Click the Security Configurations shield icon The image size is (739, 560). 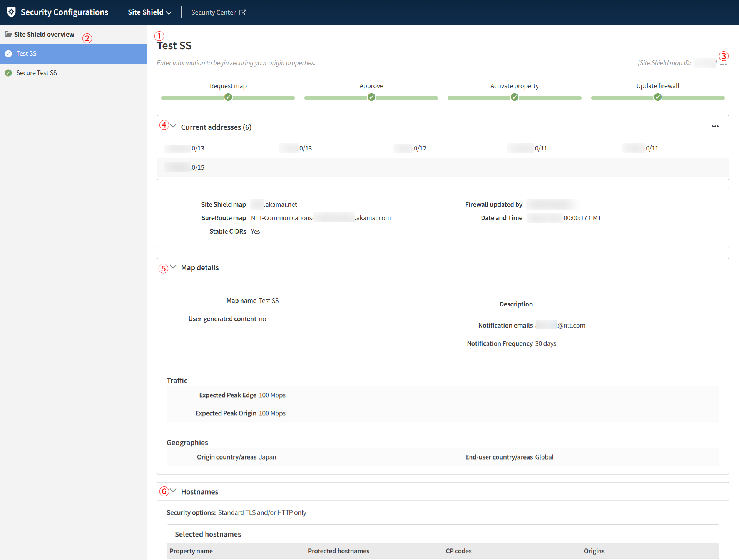coord(12,12)
